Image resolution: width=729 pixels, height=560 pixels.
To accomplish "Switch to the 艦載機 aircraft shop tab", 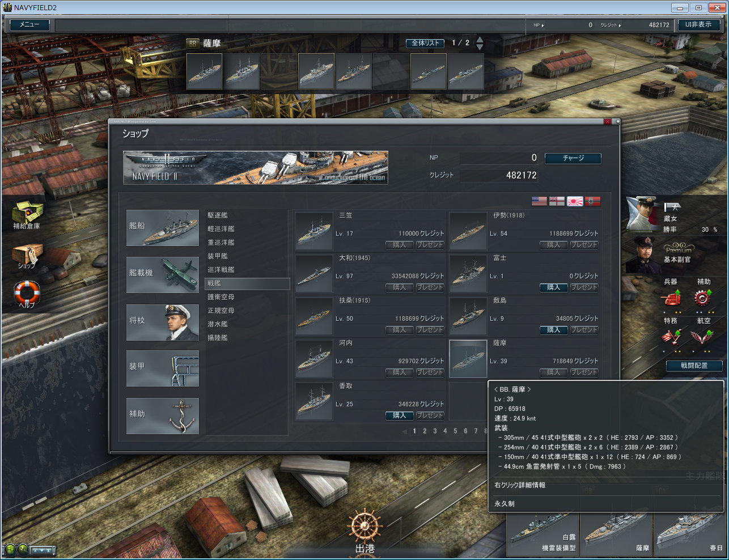I will [163, 274].
